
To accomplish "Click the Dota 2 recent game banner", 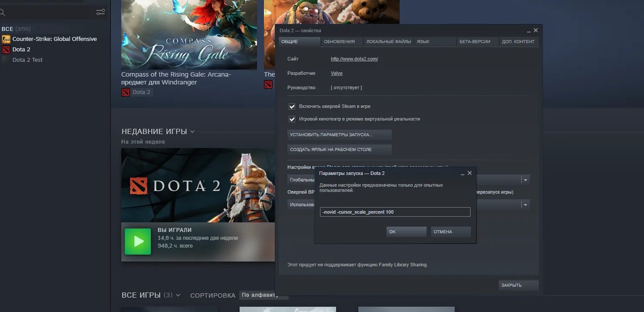I will click(x=198, y=185).
